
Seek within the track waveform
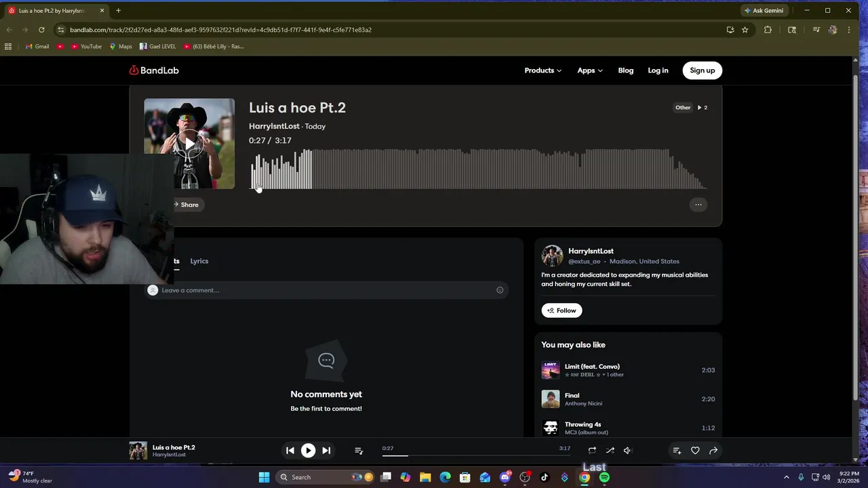point(479,169)
